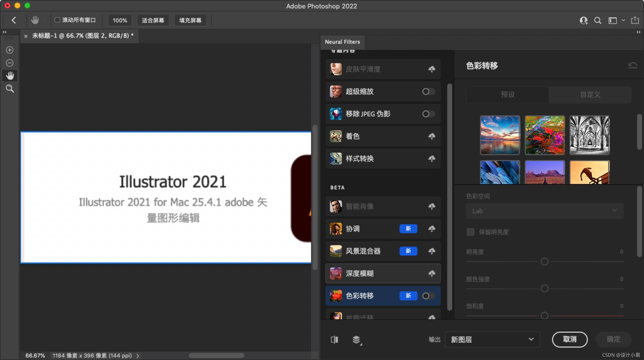
Task: Select the 深度模糊 filter row
Action: [x=383, y=273]
